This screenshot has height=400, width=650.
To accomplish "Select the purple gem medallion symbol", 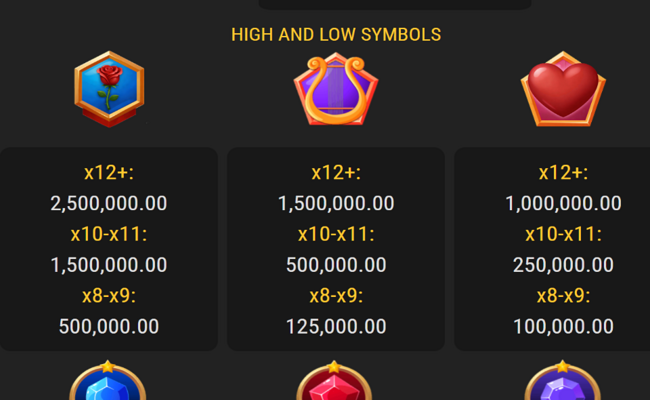I will (x=562, y=381).
